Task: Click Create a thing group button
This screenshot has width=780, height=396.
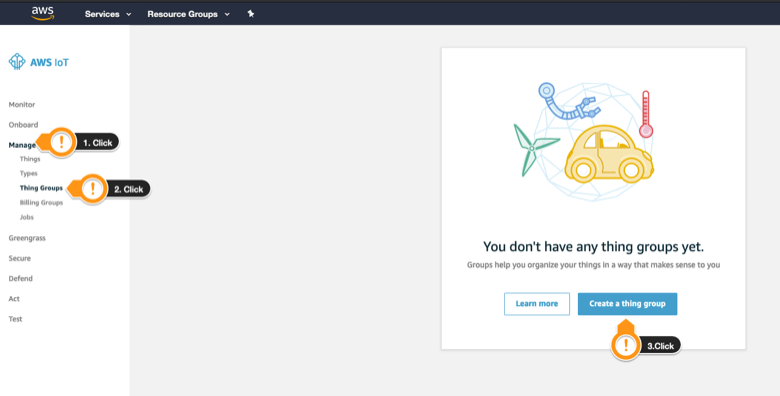Action: tap(627, 304)
